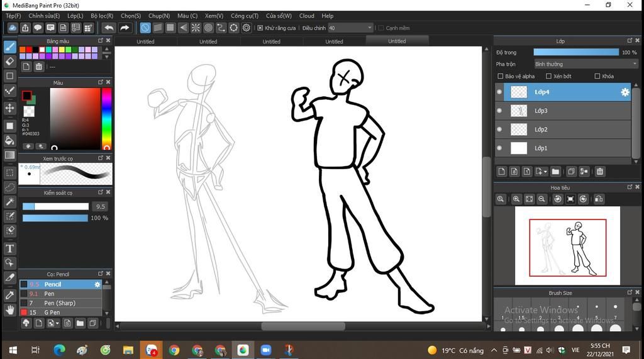The width and height of the screenshot is (644, 359).
Task: Toggle visibility of the Lớp2 layer
Action: pyautogui.click(x=499, y=129)
